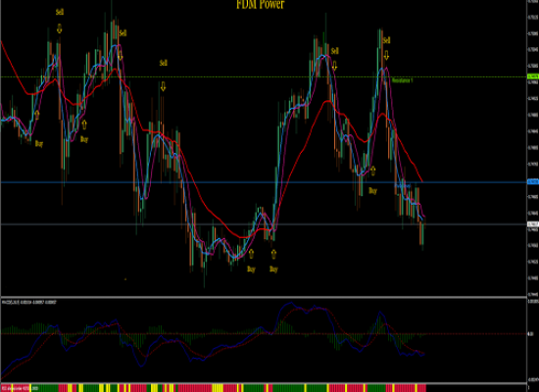This screenshot has height=392, width=539.
Task: Click the leftmost yellow Sell down-arrow
Action: (x=60, y=28)
